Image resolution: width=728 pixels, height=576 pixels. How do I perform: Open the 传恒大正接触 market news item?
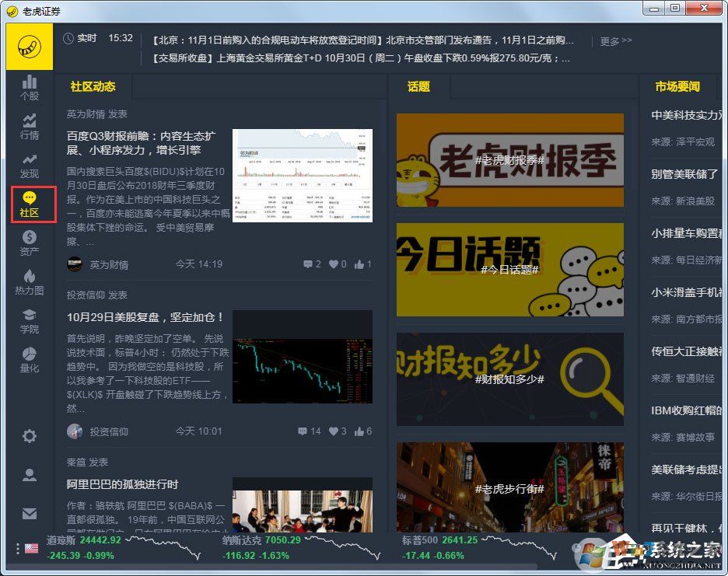687,351
